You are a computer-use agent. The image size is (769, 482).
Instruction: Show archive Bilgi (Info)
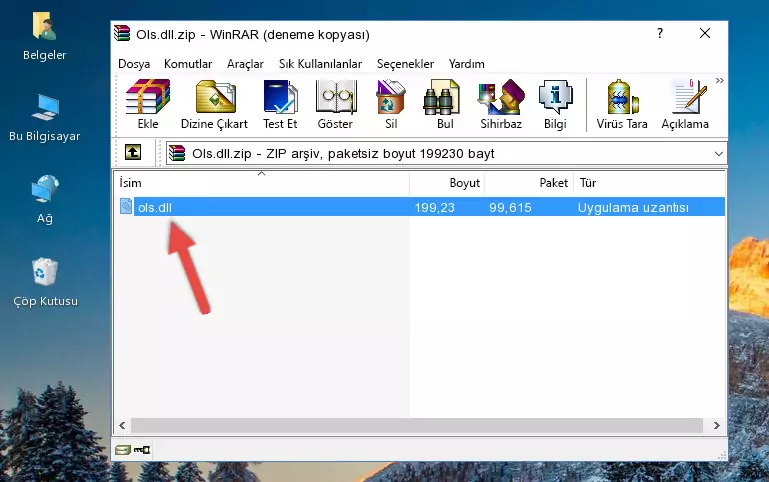[555, 104]
